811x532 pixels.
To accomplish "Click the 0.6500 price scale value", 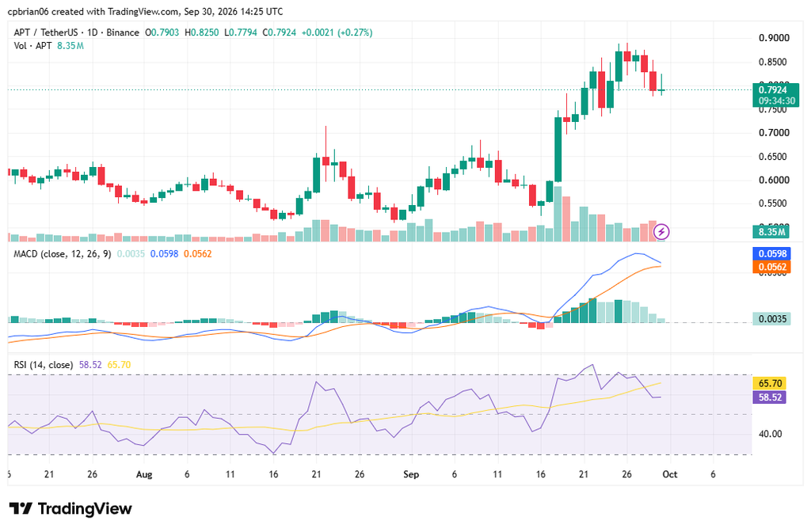I will (x=774, y=157).
